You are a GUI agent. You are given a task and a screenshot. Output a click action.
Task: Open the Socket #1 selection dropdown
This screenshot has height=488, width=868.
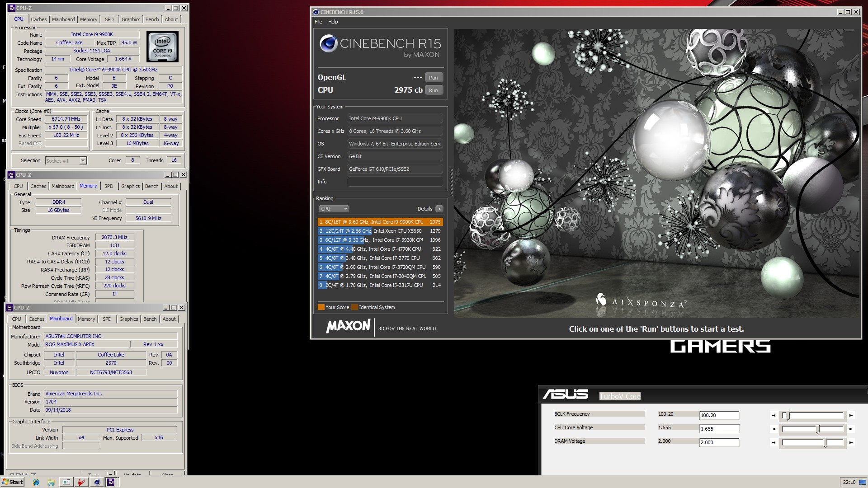click(83, 160)
